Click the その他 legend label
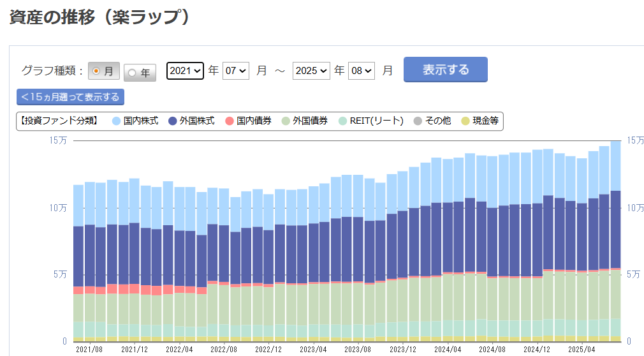 438,121
